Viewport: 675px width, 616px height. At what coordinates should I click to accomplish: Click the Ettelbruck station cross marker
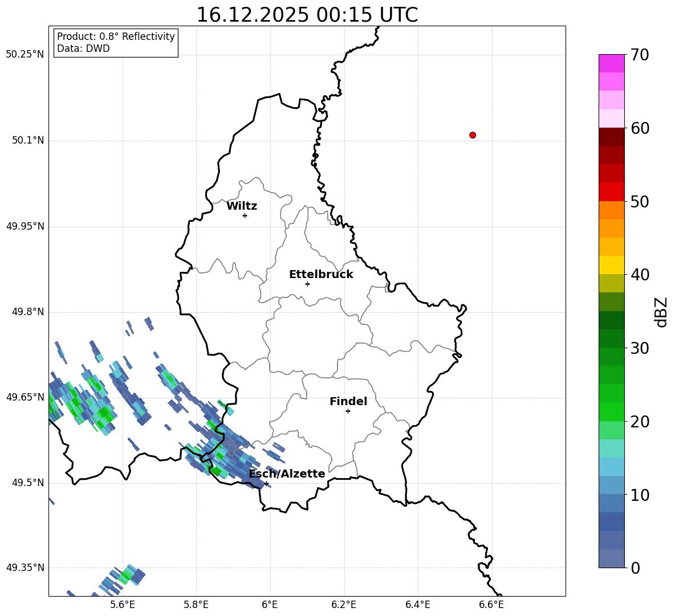pyautogui.click(x=307, y=284)
